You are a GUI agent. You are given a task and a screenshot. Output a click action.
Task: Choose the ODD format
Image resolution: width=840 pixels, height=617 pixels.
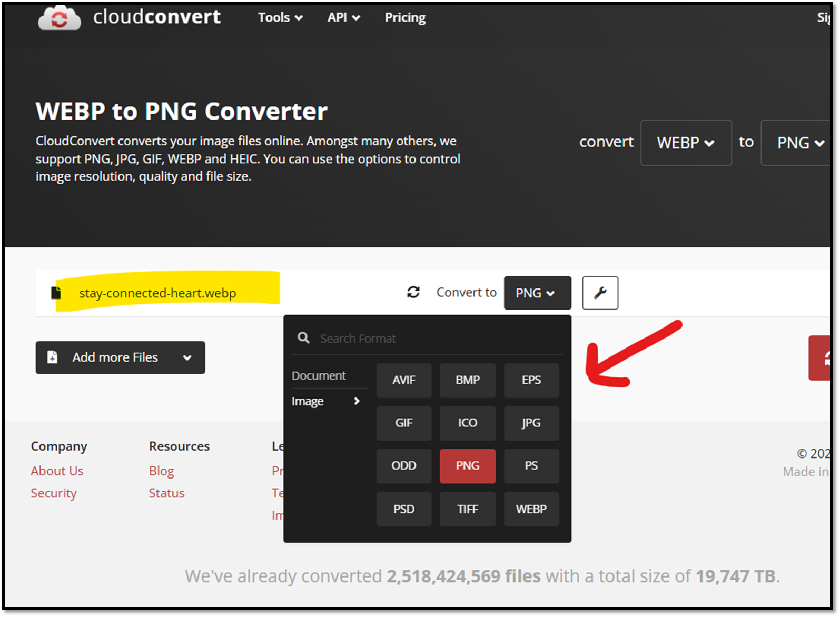click(x=404, y=466)
